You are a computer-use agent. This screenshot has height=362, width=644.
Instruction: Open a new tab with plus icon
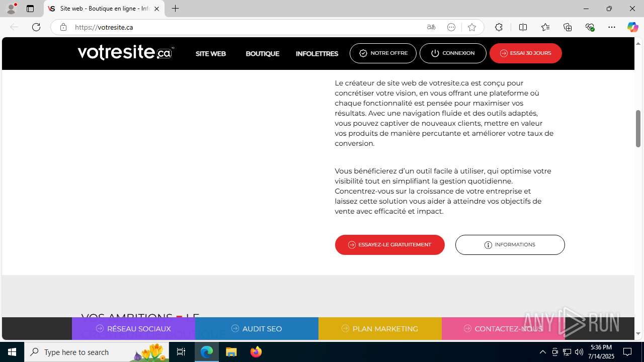pos(175,9)
